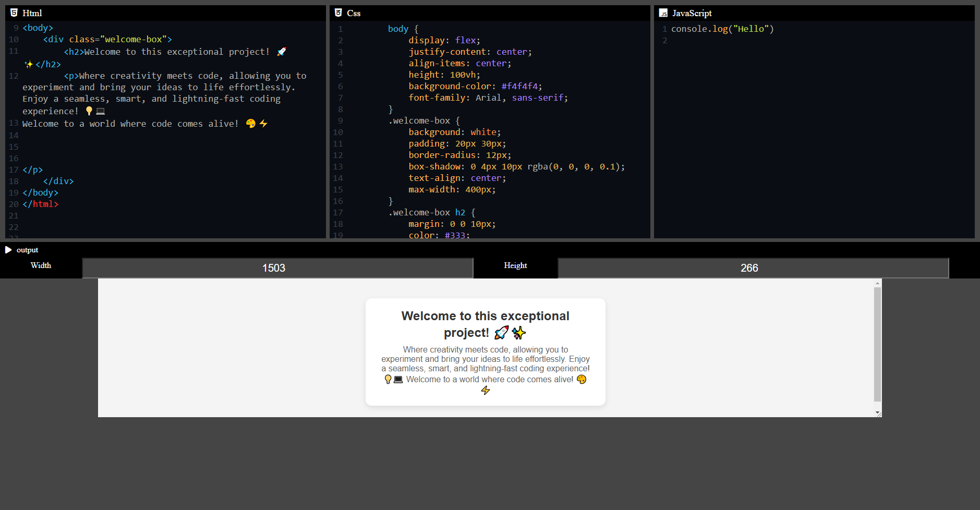Focus the Width input showing 1503

pyautogui.click(x=277, y=268)
